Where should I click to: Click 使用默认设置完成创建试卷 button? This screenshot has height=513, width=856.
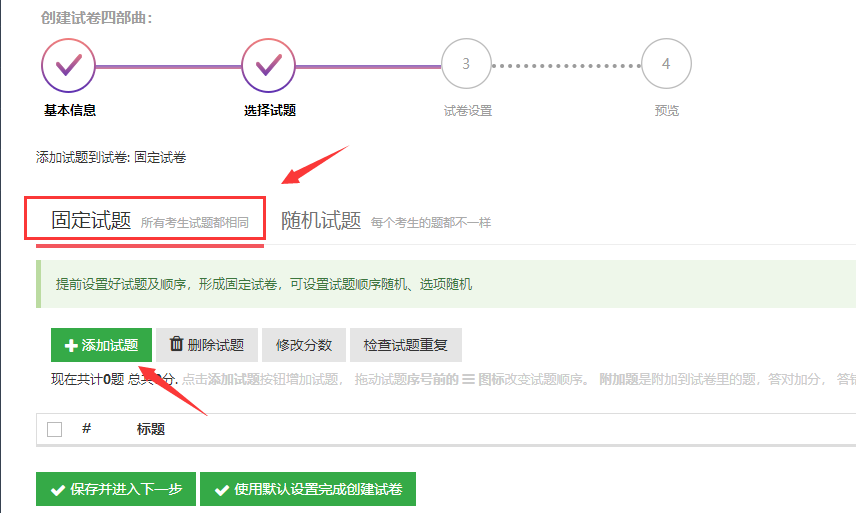pos(308,489)
